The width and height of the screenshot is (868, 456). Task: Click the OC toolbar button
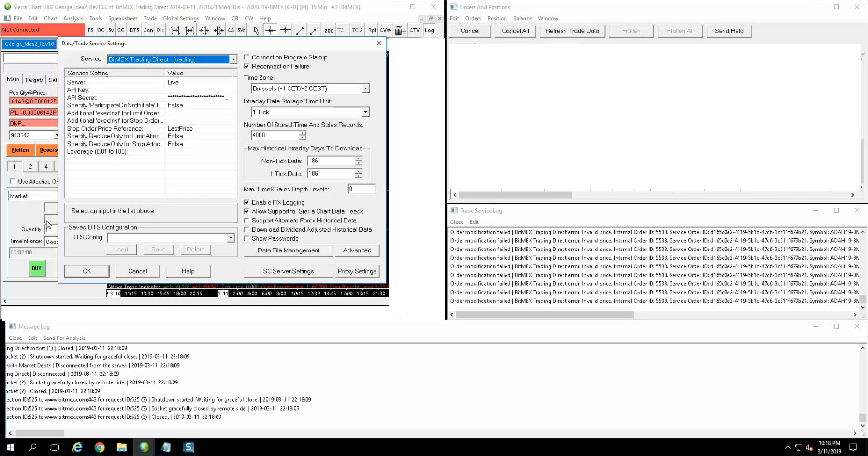tap(101, 30)
